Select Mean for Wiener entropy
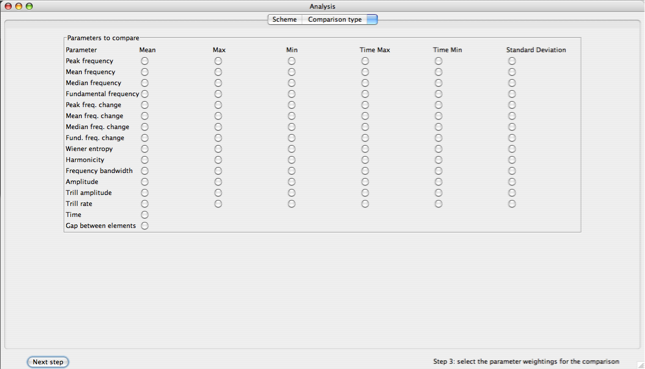The height and width of the screenshot is (369, 645). coord(144,149)
